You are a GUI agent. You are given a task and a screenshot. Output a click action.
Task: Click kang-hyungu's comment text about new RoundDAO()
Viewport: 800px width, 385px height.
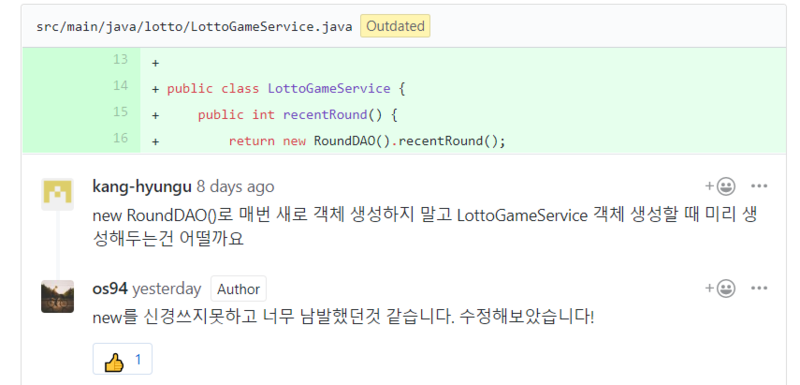pos(424,227)
